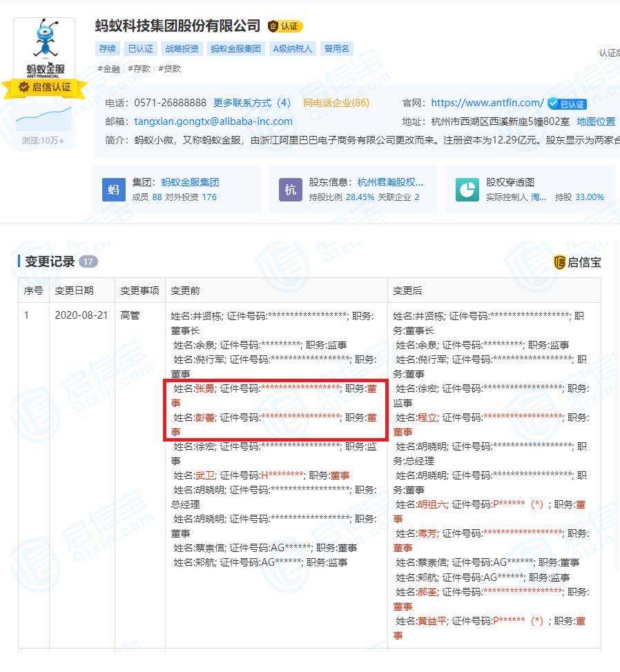Click the purple 杭 shareholder icon

[x=290, y=188]
